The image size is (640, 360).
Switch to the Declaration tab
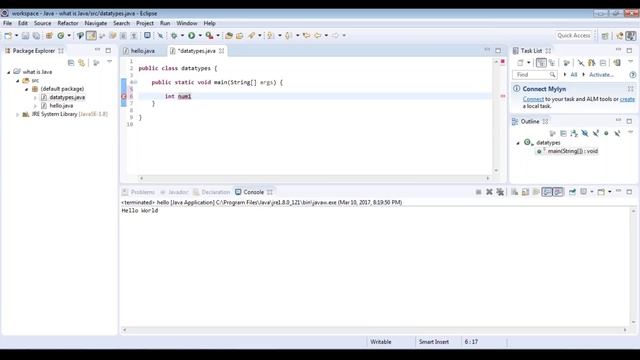pos(212,192)
